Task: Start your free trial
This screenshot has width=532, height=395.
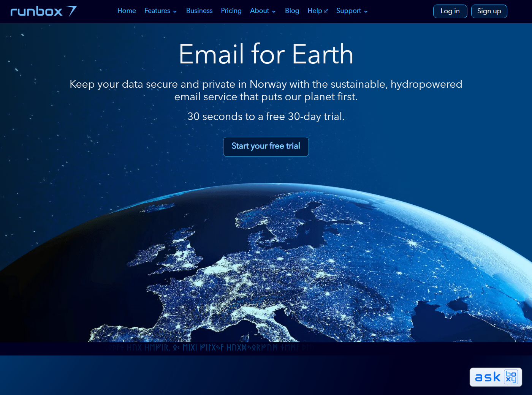Action: (x=266, y=147)
